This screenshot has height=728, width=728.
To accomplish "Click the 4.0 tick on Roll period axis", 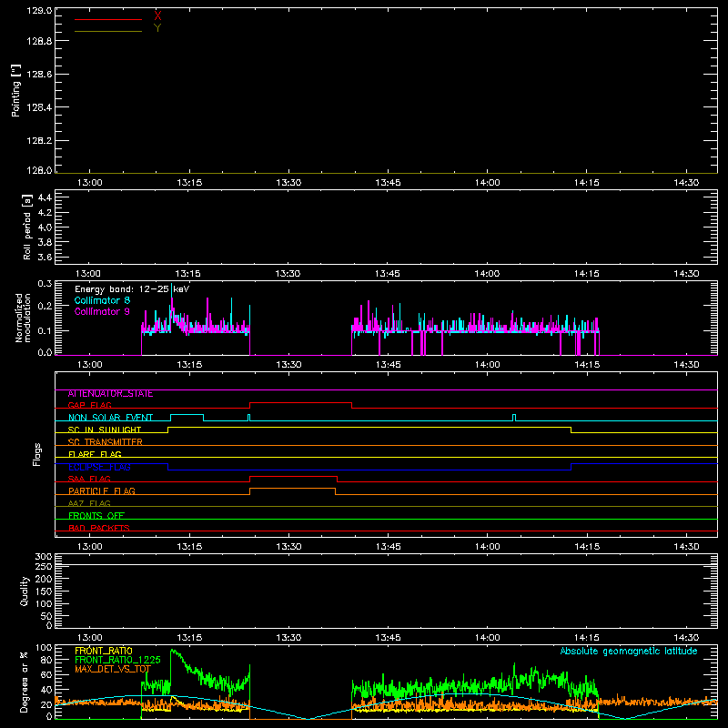I will coord(45,227).
